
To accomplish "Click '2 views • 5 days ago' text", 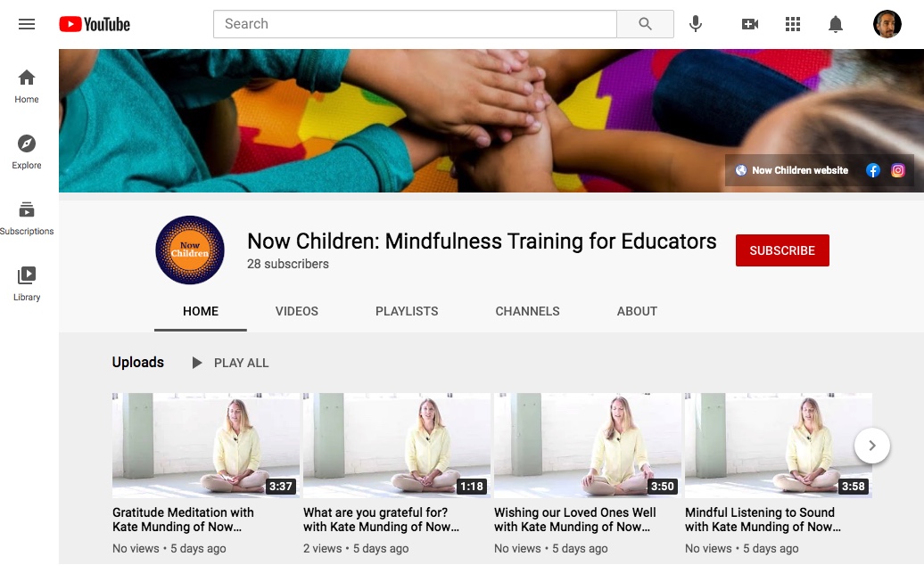I will point(356,549).
